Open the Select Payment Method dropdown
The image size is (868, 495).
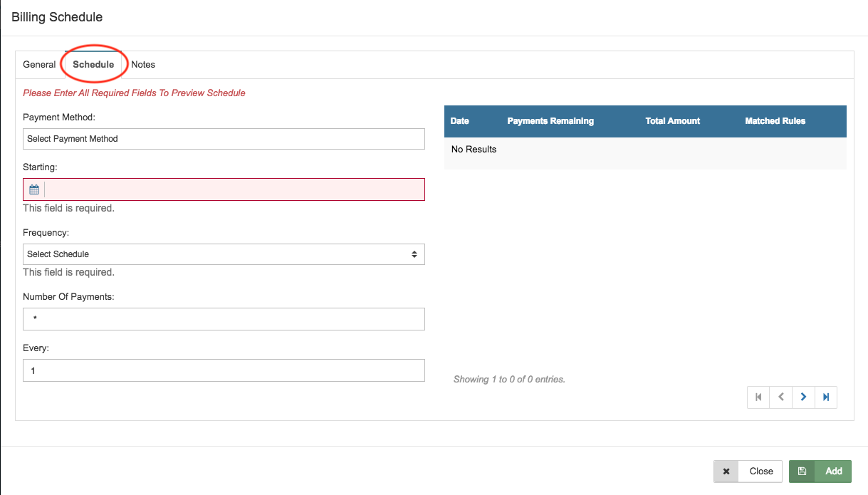224,139
